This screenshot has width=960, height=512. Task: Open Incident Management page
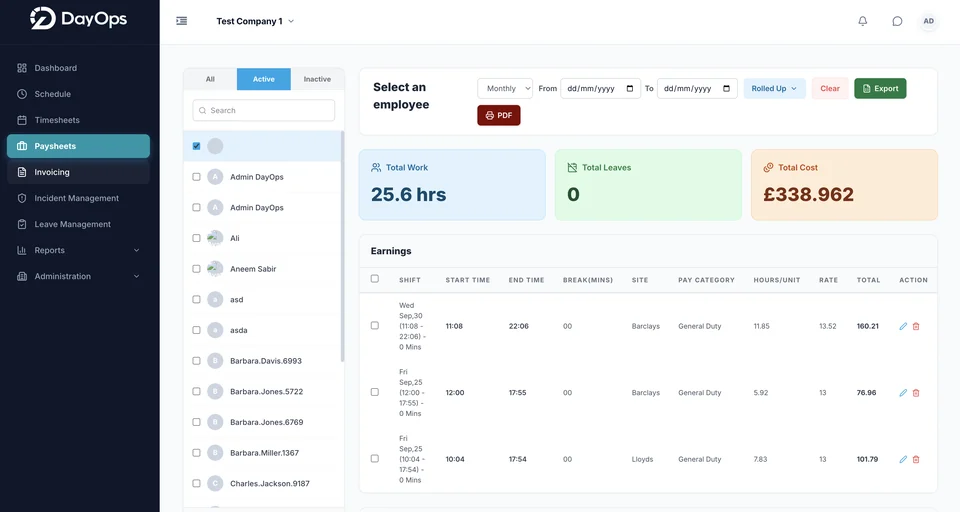coord(78,198)
